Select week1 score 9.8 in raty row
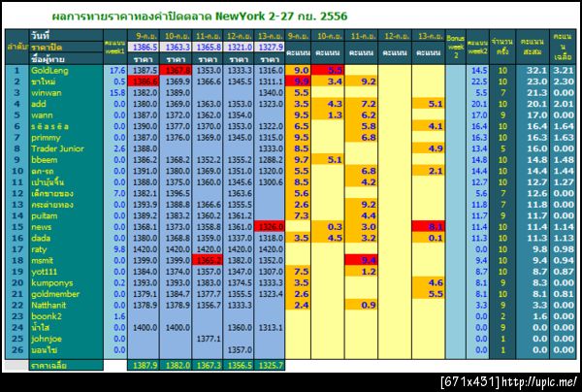The image size is (582, 392). point(115,249)
